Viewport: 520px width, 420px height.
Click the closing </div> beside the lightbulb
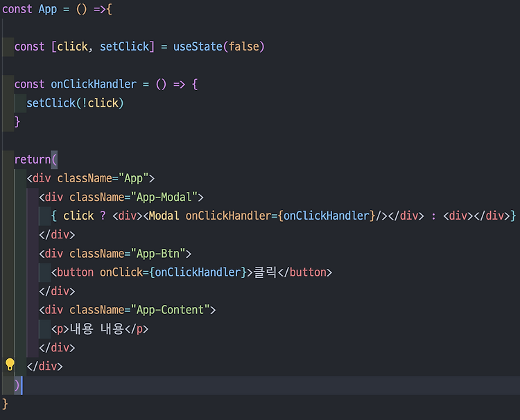[x=45, y=367]
